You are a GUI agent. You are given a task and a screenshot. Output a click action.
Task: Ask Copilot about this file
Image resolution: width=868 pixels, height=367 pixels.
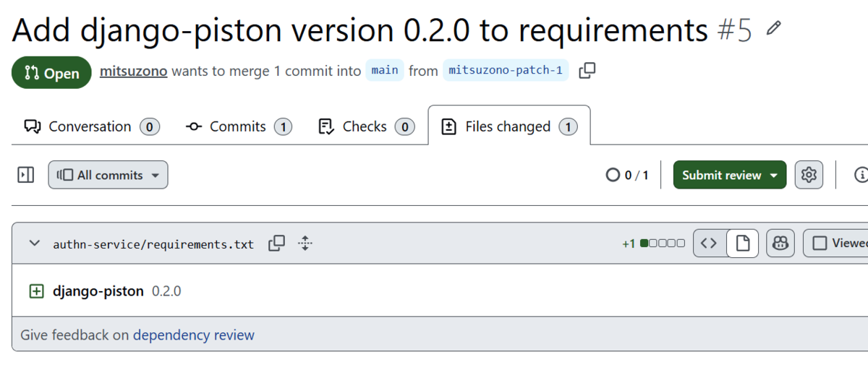(x=780, y=243)
